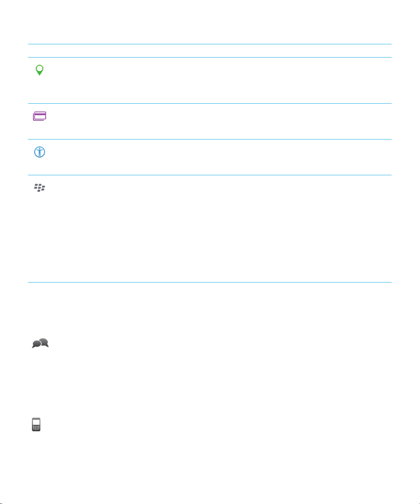420x504 pixels.
Task: Choose the stacked credit cards symbol
Action: pyautogui.click(x=40, y=116)
